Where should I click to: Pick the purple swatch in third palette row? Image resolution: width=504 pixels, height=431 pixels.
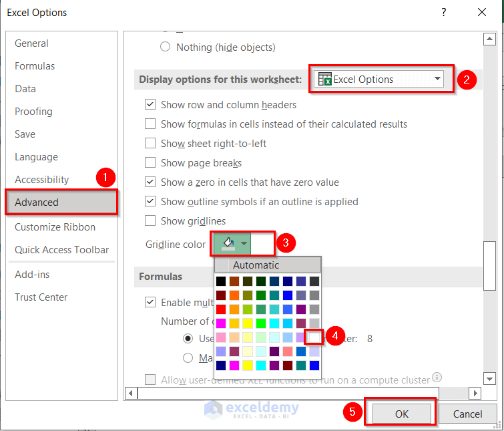pyautogui.click(x=301, y=309)
